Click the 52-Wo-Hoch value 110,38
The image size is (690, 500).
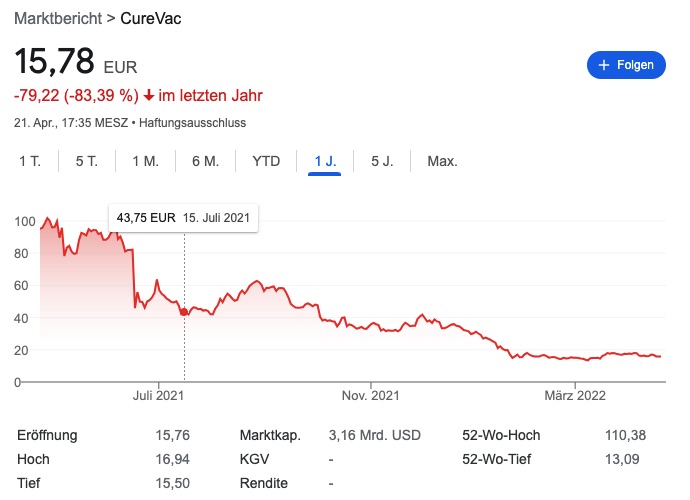click(628, 435)
